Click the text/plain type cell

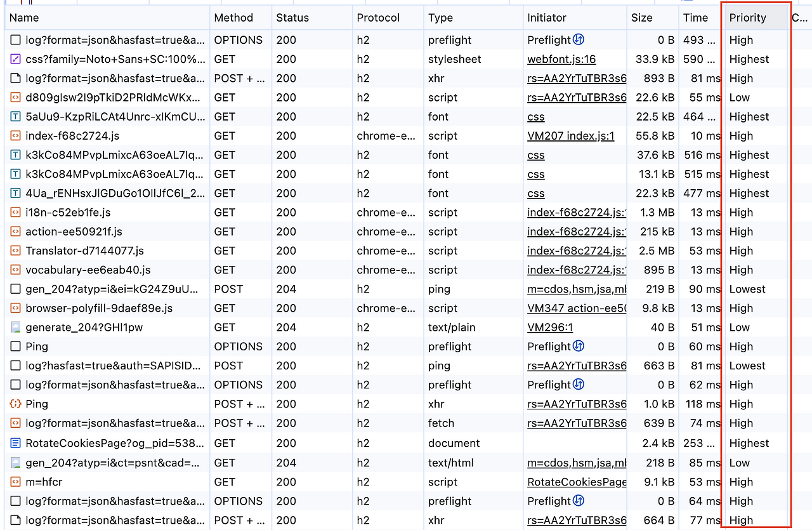pos(452,328)
